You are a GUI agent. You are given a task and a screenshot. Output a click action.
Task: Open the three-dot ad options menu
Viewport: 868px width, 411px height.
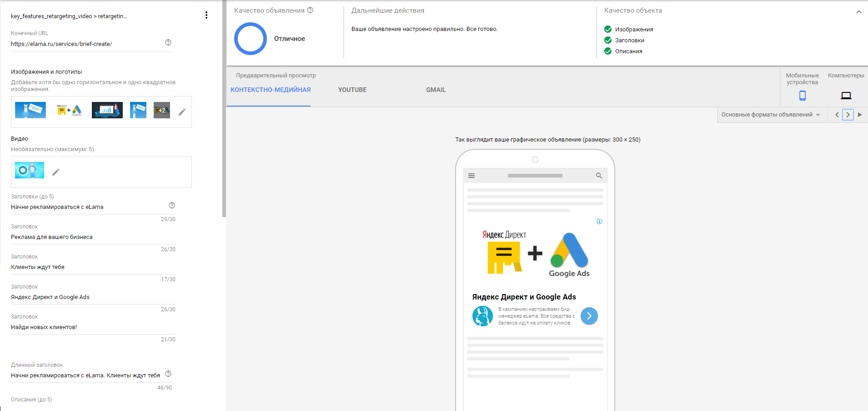(x=206, y=15)
